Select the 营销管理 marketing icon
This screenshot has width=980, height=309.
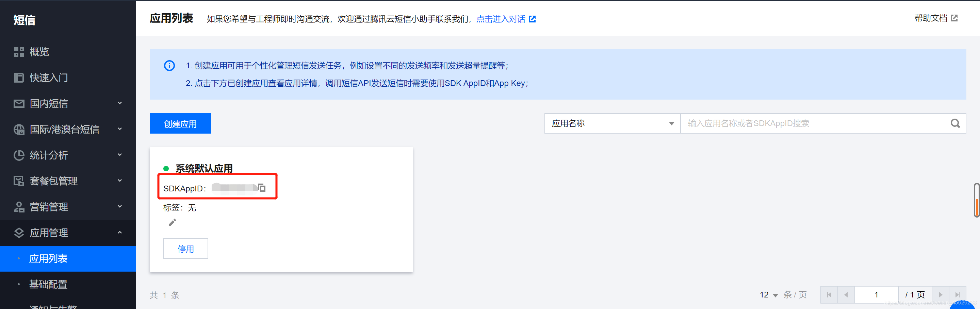pos(19,207)
